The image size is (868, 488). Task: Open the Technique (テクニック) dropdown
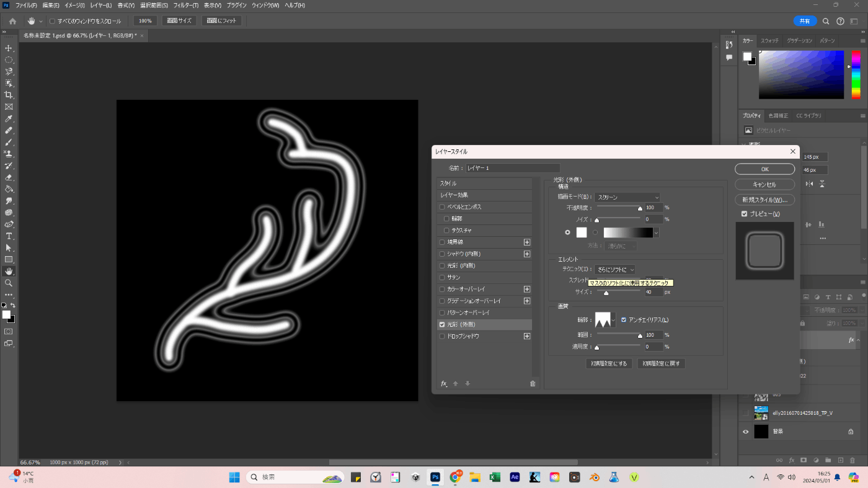(615, 270)
